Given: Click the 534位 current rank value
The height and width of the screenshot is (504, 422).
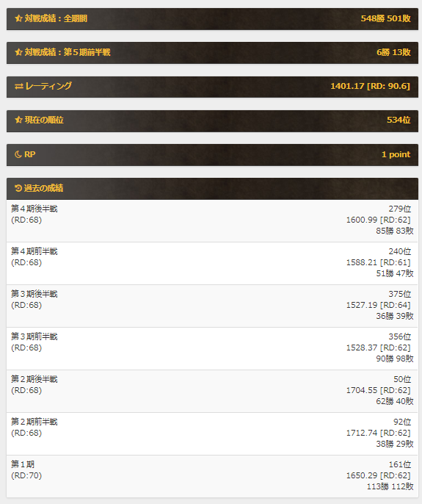Looking at the screenshot, I should coord(399,120).
